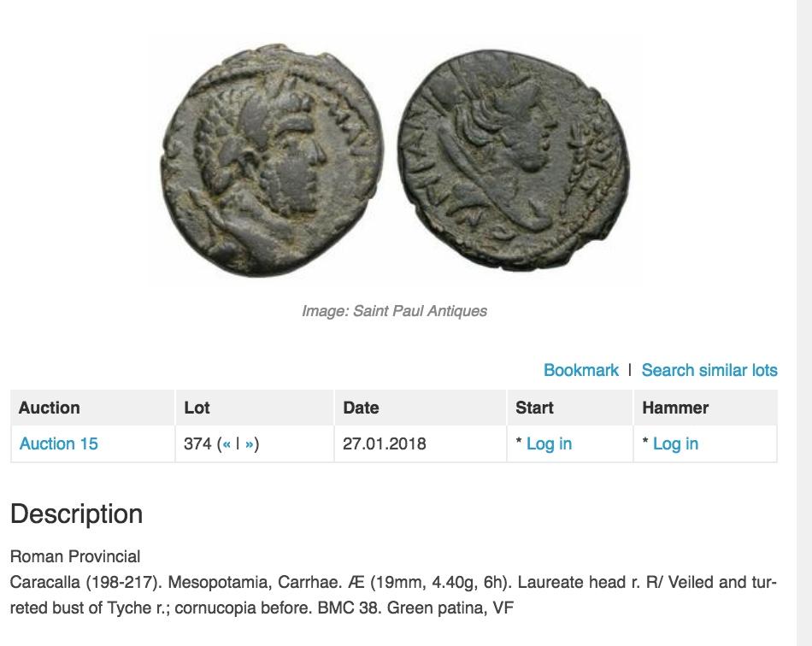
Task: Select the Lot column header
Action: [197, 408]
